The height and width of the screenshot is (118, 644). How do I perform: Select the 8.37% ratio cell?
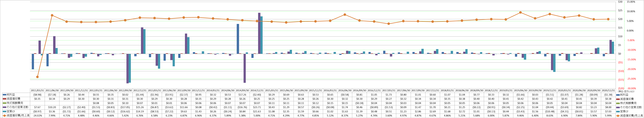coord(345,116)
